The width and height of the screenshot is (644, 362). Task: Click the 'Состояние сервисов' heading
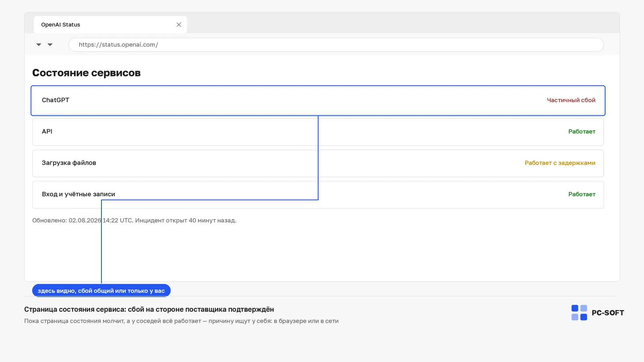click(87, 73)
